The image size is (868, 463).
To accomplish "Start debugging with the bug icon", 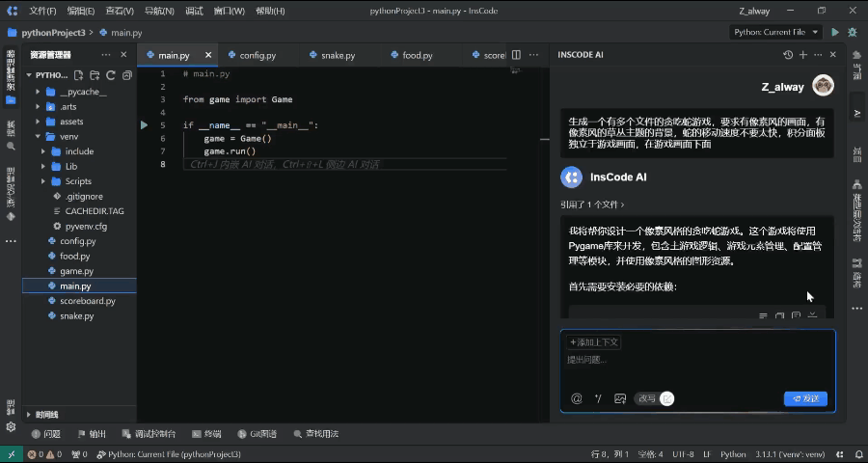I will [x=852, y=32].
